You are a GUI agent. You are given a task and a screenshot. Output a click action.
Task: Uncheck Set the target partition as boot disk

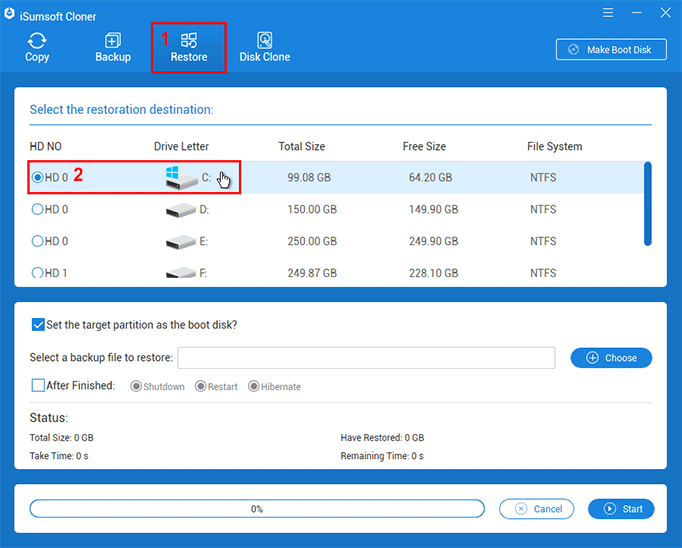tap(38, 324)
